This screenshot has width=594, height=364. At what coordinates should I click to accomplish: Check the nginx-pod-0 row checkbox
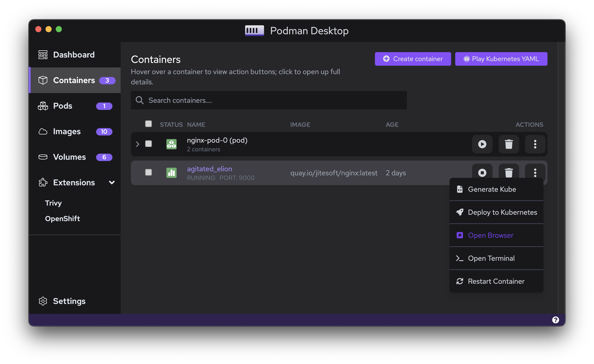148,144
